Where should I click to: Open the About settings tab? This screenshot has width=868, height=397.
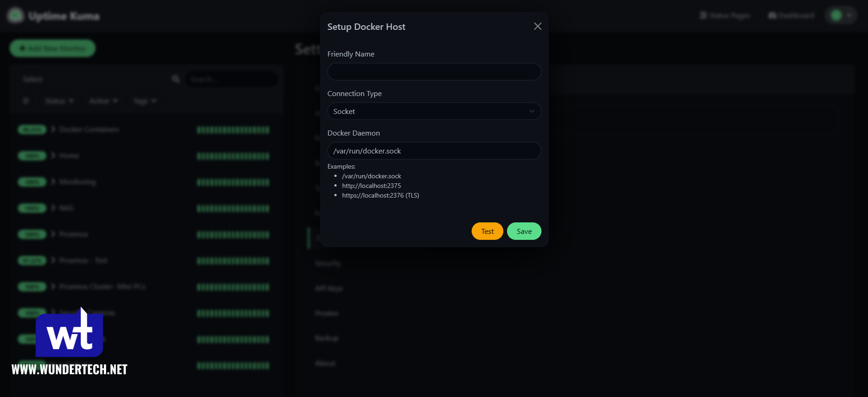(x=325, y=363)
